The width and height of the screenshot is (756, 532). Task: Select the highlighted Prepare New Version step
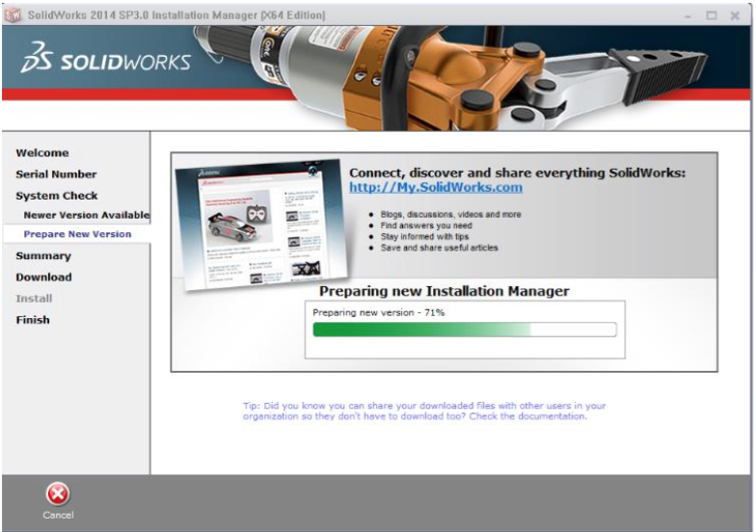77,234
